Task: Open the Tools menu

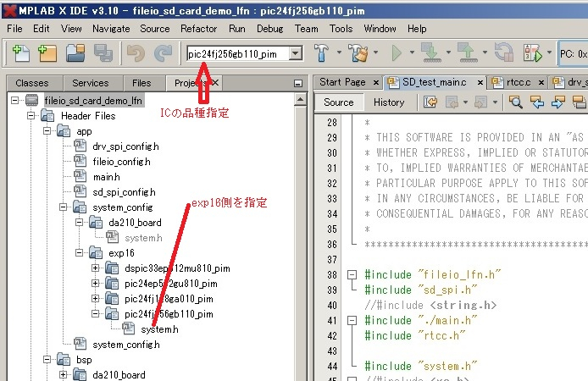Action: coord(341,29)
